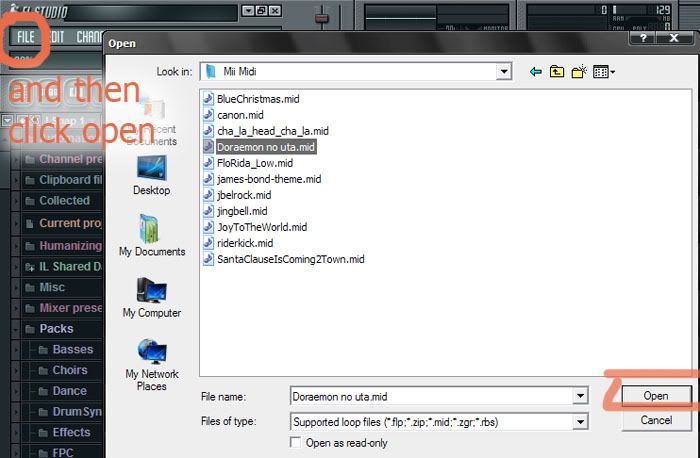Image resolution: width=700 pixels, height=458 pixels.
Task: Open IL Shared Data folder in browser
Action: click(x=62, y=266)
